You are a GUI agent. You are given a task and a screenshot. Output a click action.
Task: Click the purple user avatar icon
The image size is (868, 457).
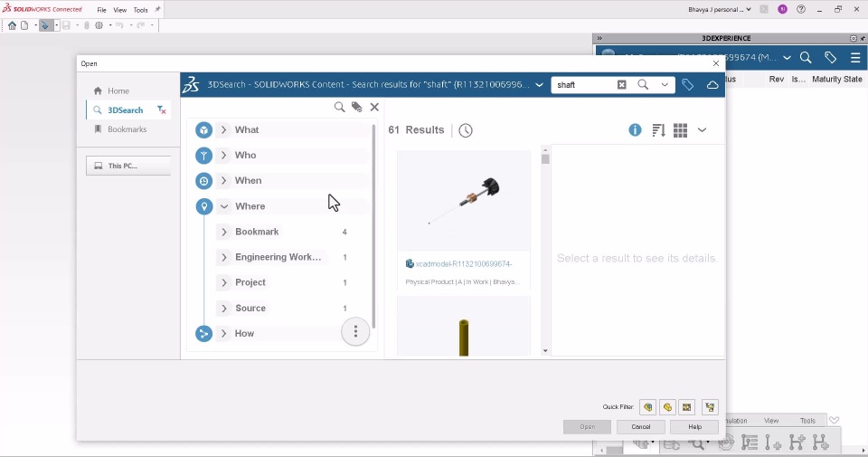click(x=782, y=9)
